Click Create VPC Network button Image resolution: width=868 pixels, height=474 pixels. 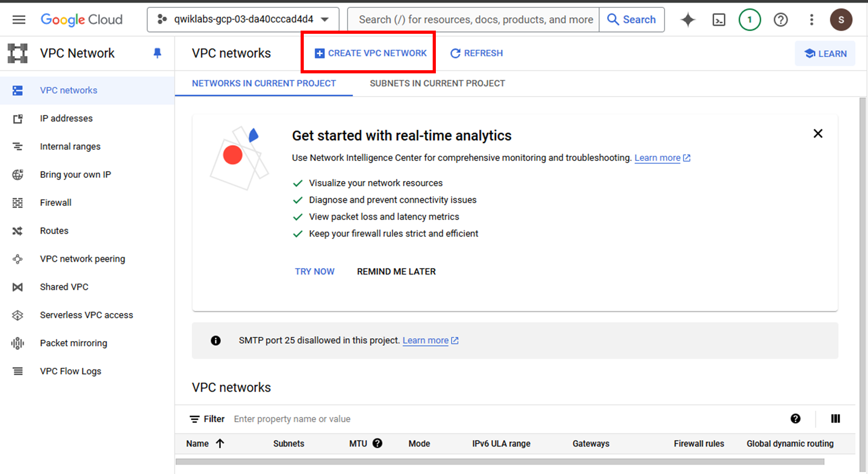click(370, 53)
